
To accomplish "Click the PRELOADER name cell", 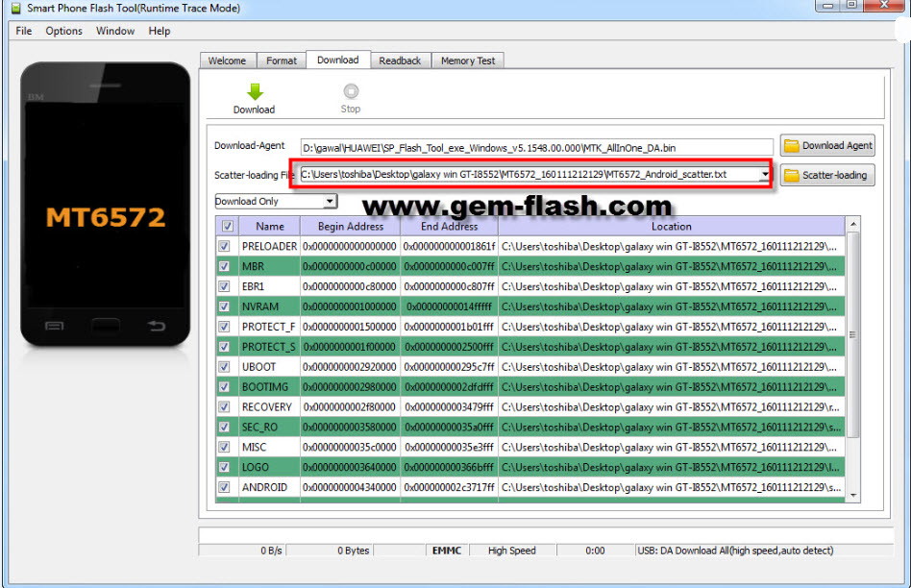I will [x=270, y=246].
